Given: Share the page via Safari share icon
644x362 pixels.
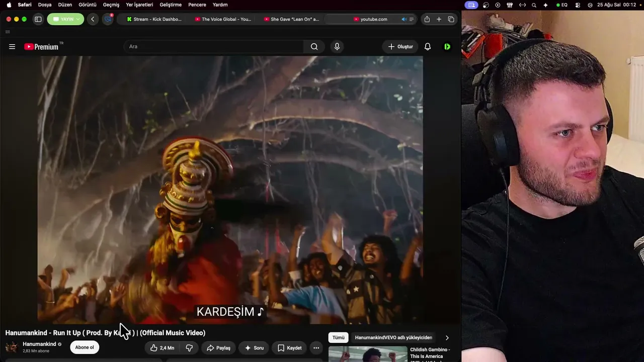Looking at the screenshot, I should click(x=427, y=19).
